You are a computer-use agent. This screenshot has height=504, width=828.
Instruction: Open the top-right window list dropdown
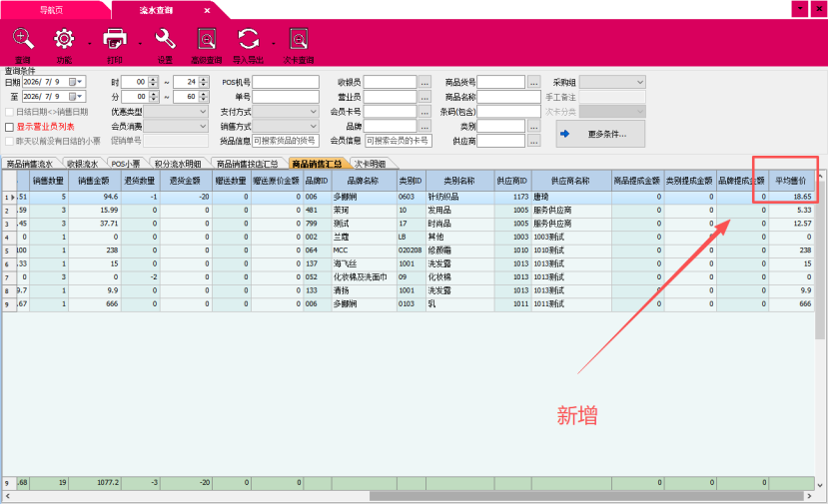(800, 8)
